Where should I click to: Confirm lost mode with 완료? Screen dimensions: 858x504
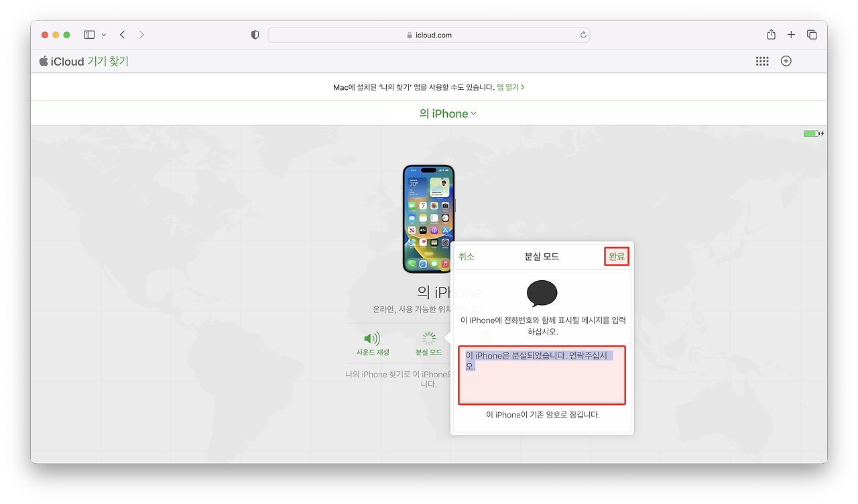click(x=617, y=257)
